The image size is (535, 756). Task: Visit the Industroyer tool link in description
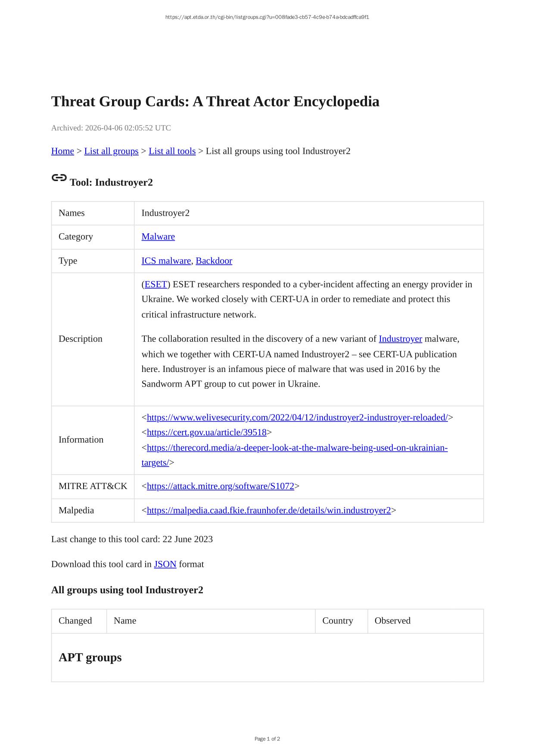tap(400, 339)
